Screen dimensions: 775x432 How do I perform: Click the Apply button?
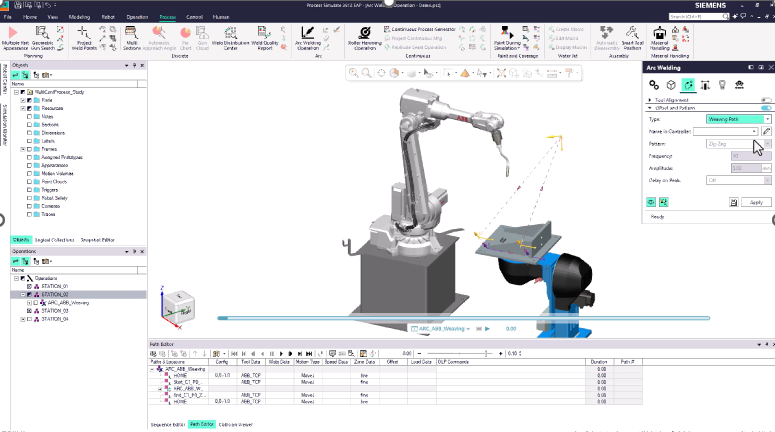756,202
